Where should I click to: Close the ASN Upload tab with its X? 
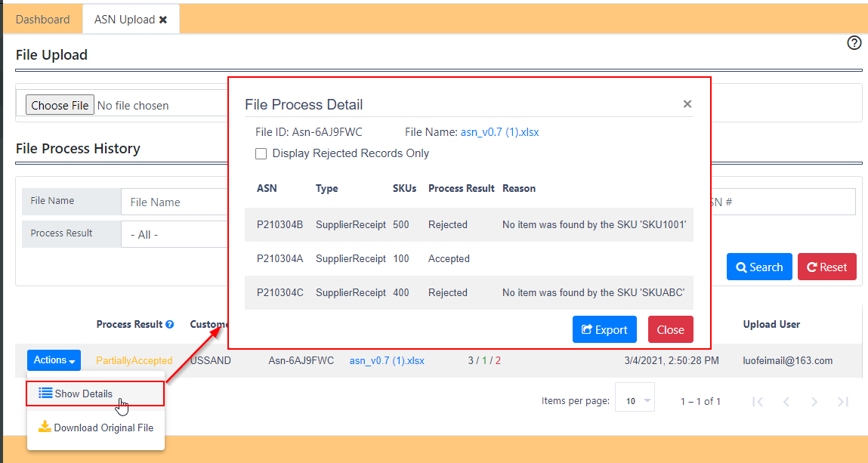(165, 20)
